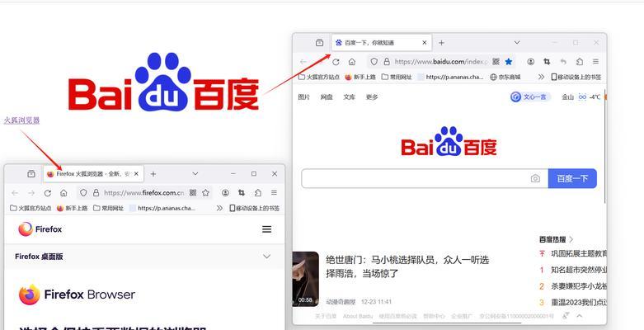This screenshot has height=330, width=644.
Task: Click the back arrow in the Baidu window
Action: click(303, 62)
